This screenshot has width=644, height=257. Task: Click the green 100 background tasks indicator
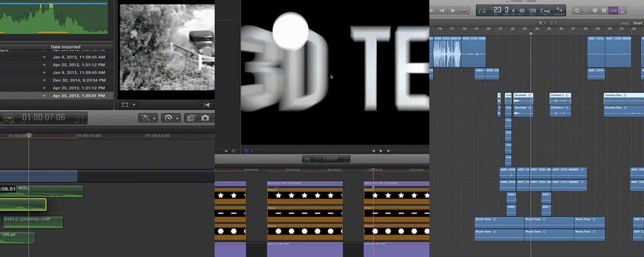click(x=8, y=118)
